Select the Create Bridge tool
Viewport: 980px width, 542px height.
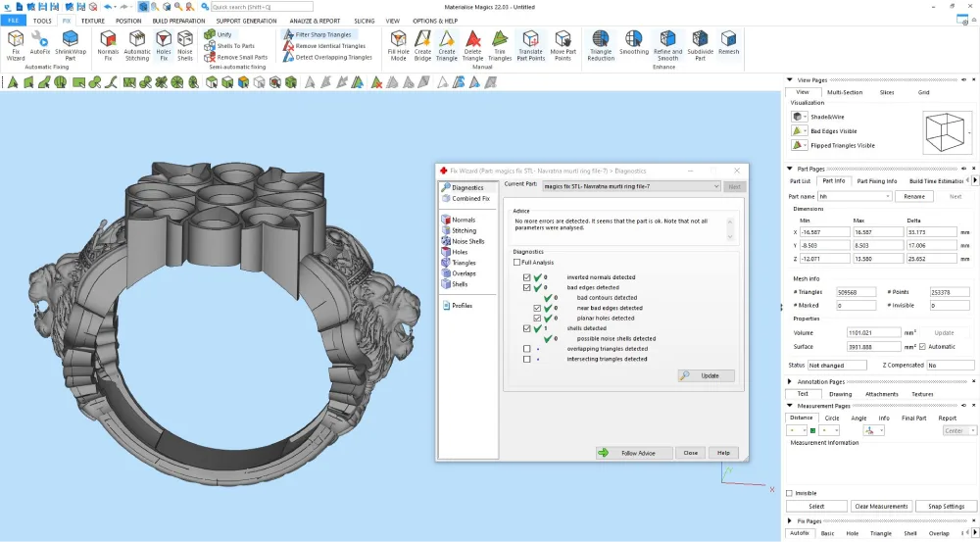[x=422, y=46]
